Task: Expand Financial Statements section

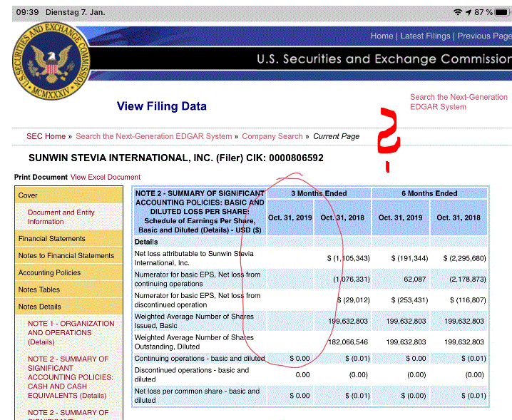Action: [69, 238]
